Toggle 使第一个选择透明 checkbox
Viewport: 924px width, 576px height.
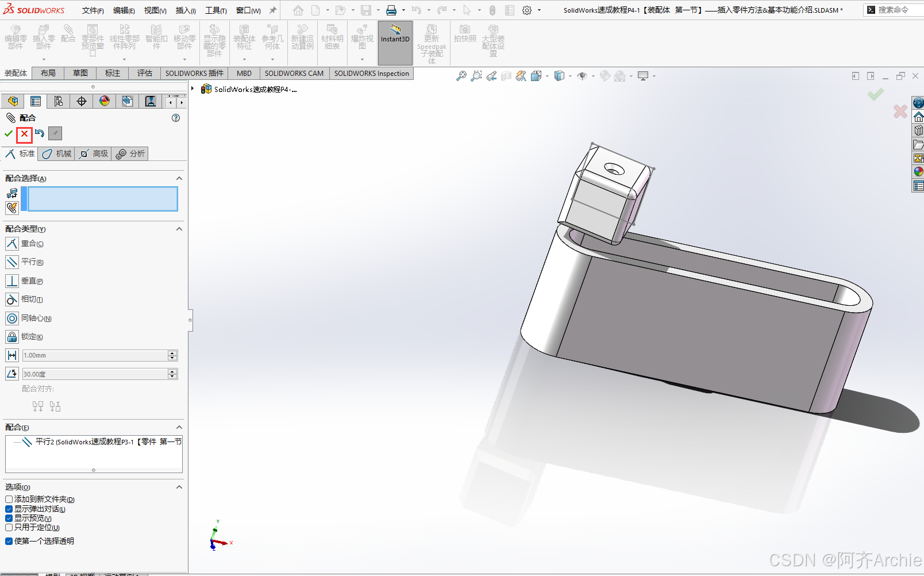(x=9, y=541)
